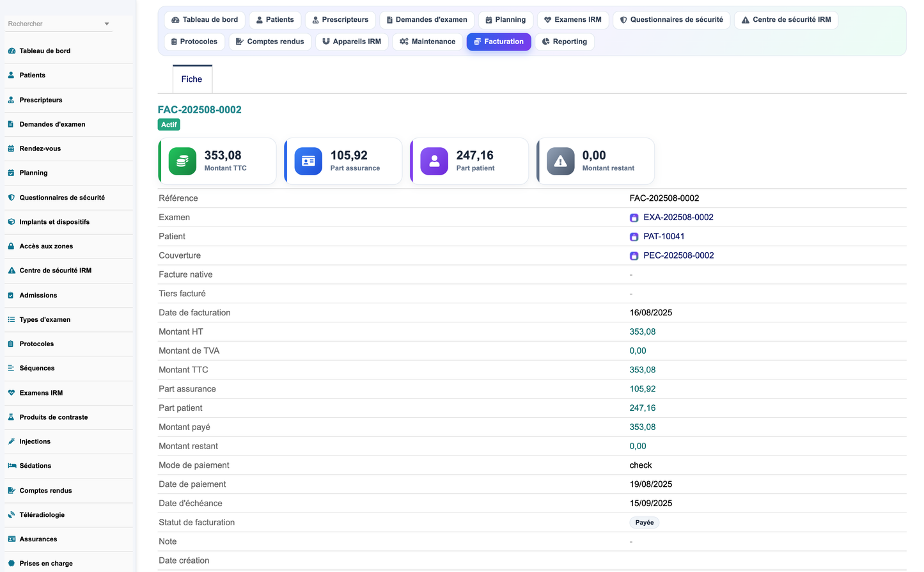The image size is (924, 572).
Task: Open the Tableau de bord top tab
Action: click(x=205, y=20)
